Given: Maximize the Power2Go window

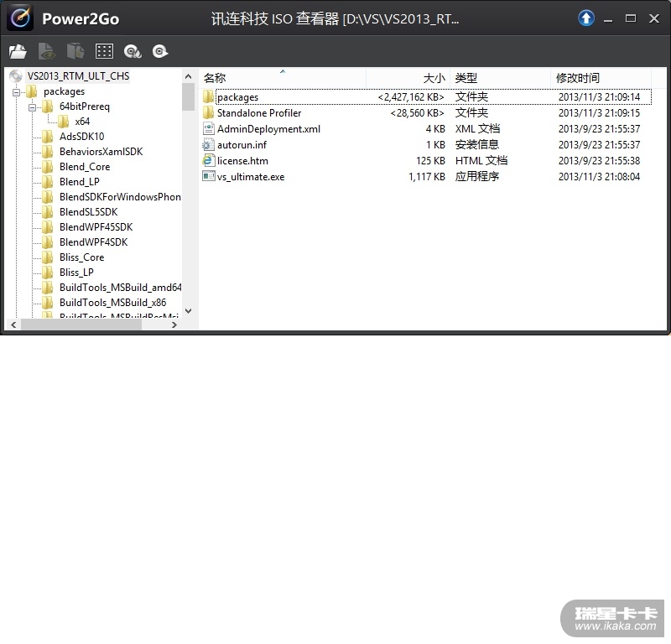Looking at the screenshot, I should (631, 18).
